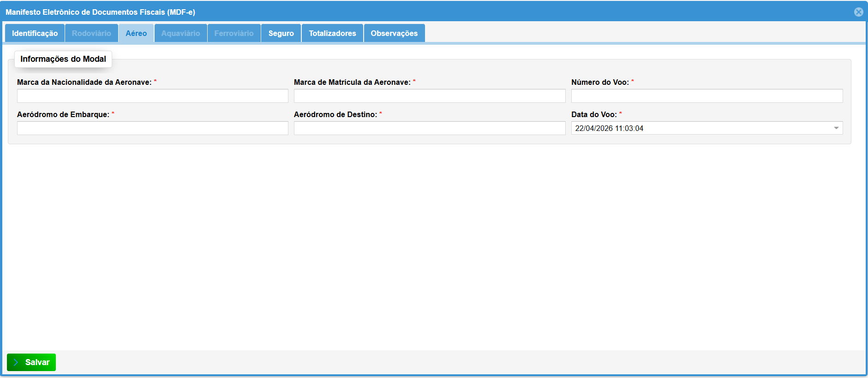The image size is (868, 378).
Task: Open the Rodoviário tab
Action: click(x=91, y=33)
